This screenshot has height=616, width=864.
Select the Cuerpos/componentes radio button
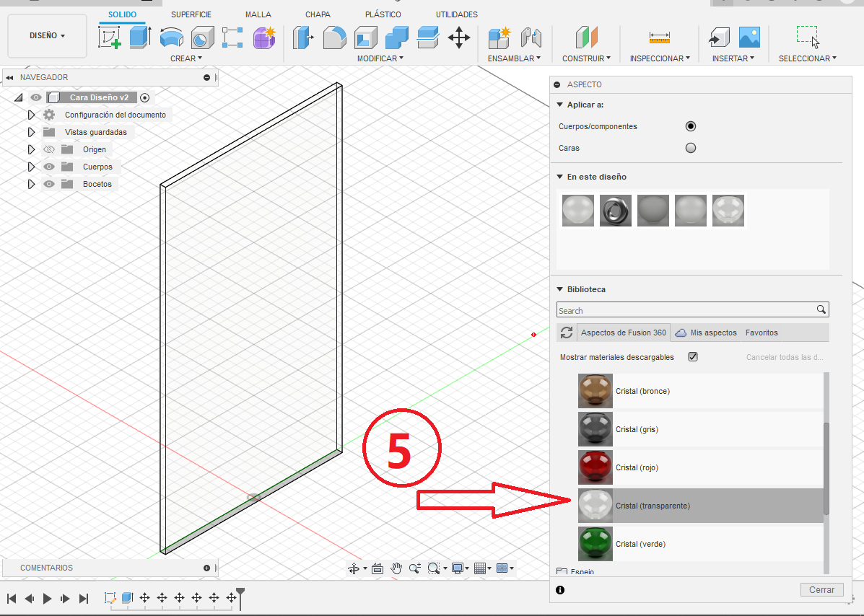[x=691, y=126]
